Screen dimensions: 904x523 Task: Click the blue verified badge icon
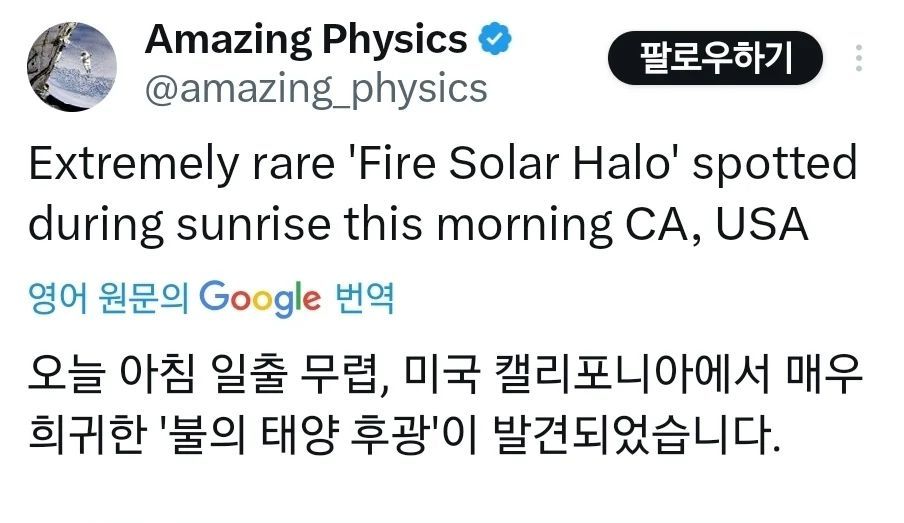point(496,40)
